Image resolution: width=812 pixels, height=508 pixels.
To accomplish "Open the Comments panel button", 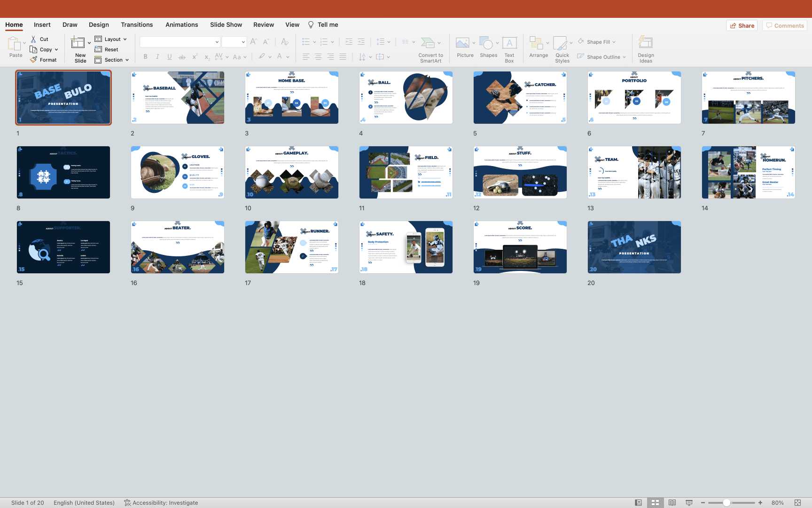I will 784,25.
